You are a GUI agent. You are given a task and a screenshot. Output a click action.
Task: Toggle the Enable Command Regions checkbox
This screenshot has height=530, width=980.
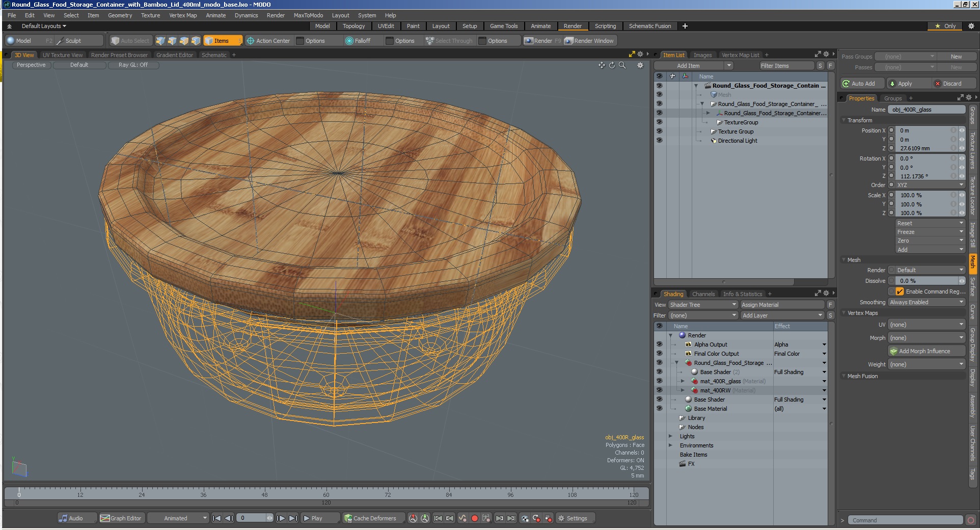[900, 291]
